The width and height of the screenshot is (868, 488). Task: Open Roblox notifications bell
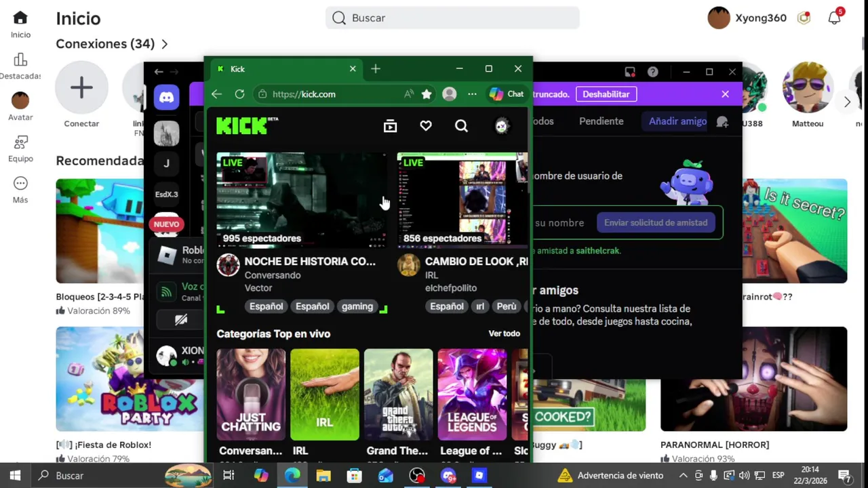(x=835, y=18)
